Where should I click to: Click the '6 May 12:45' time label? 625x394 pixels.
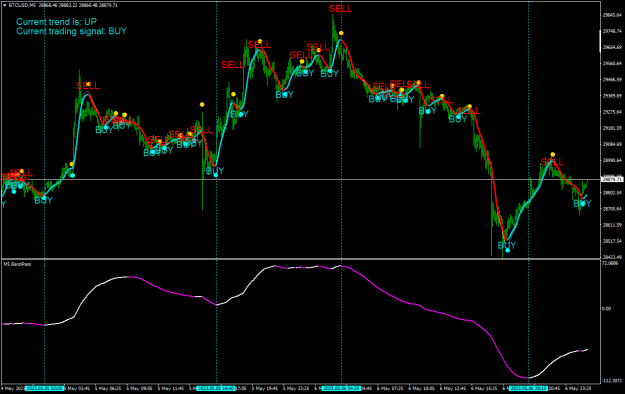(x=453, y=388)
